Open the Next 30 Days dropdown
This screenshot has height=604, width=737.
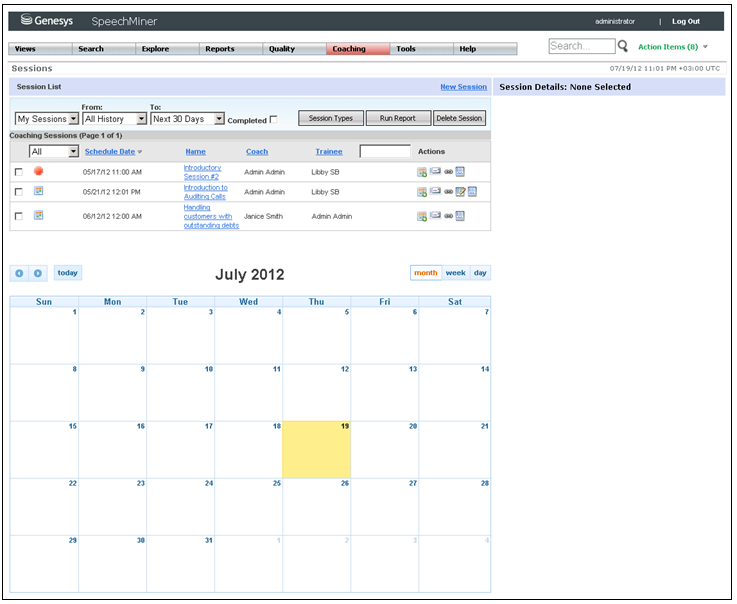[187, 119]
